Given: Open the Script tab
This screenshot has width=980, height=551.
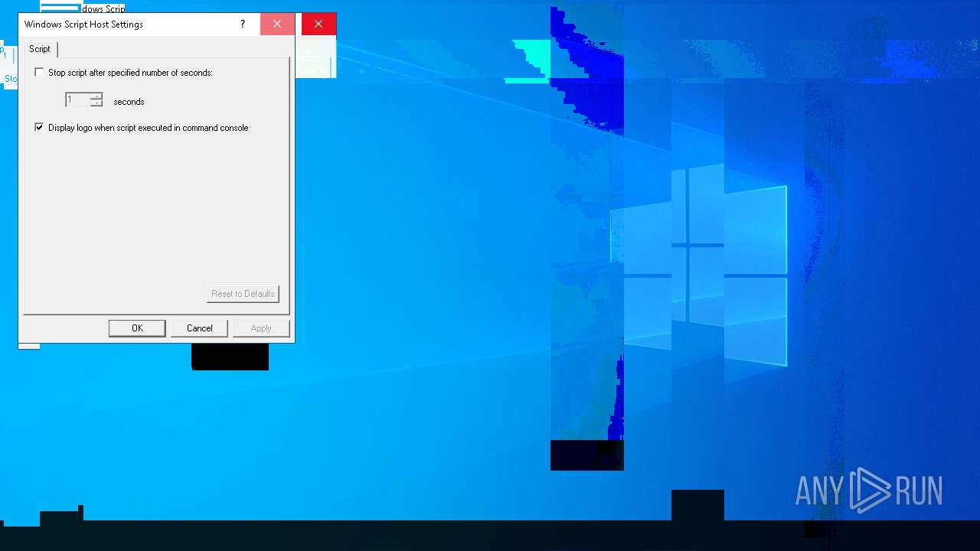Looking at the screenshot, I should [40, 49].
